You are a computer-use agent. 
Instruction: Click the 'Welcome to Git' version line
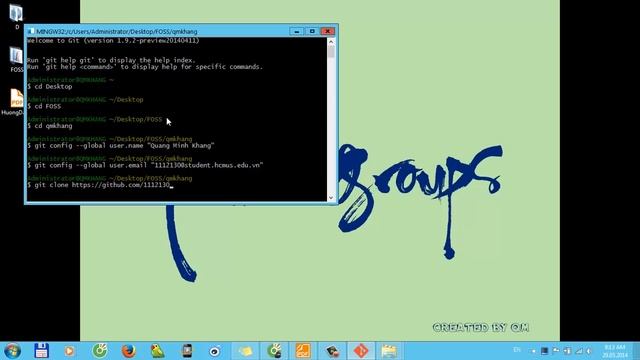(x=113, y=41)
